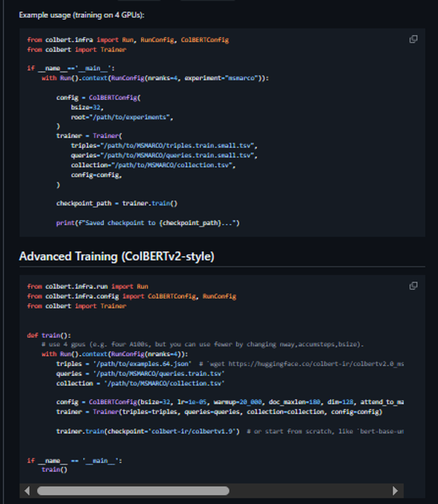This screenshot has width=438, height=504.
Task: Click the horizontal scrollbar right arrow
Action: pos(395,490)
